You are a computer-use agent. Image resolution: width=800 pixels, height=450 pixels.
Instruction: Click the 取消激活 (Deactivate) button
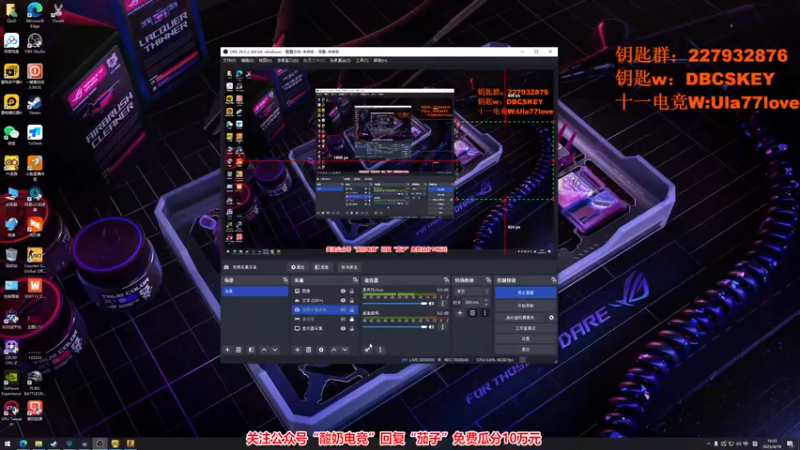(x=349, y=267)
